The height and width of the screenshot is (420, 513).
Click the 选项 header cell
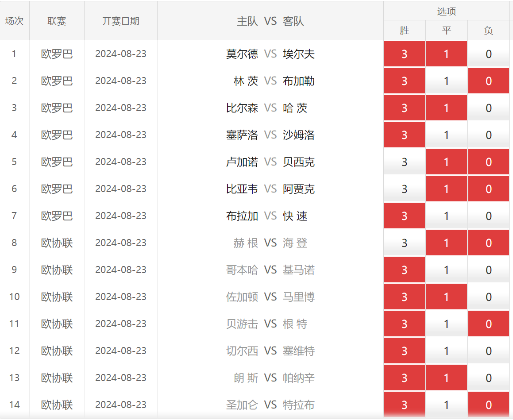point(446,11)
